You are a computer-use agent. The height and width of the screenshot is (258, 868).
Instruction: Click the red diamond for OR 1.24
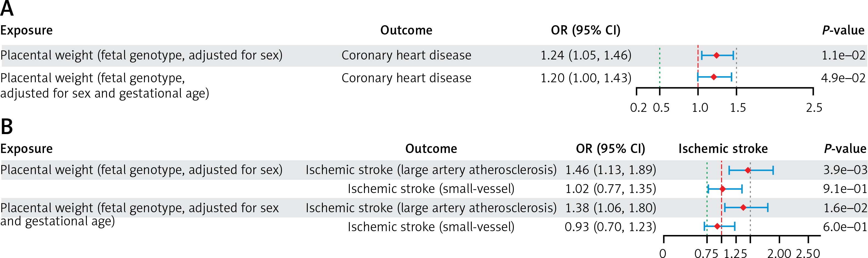pyautogui.click(x=716, y=55)
